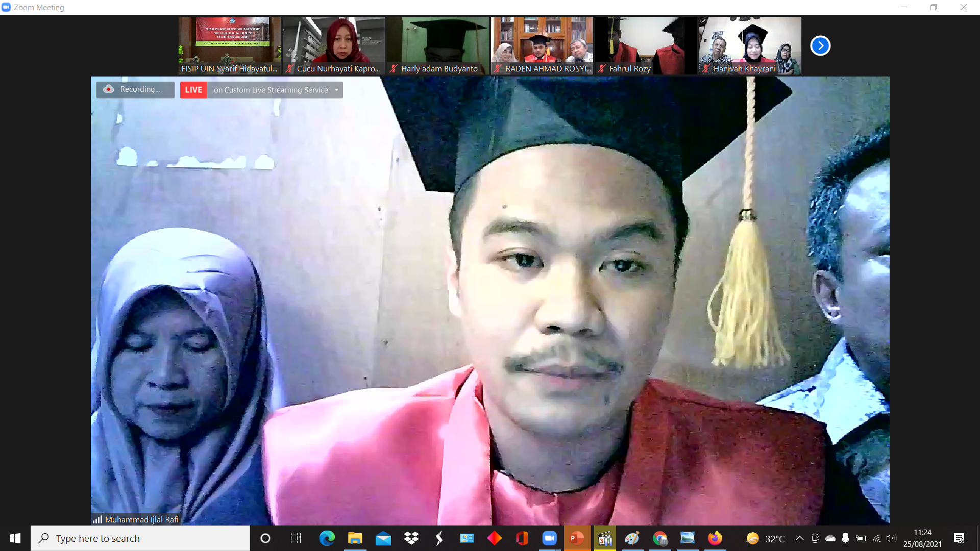This screenshot has width=980, height=551.
Task: Switch to Firefox in the taskbar
Action: tap(715, 538)
